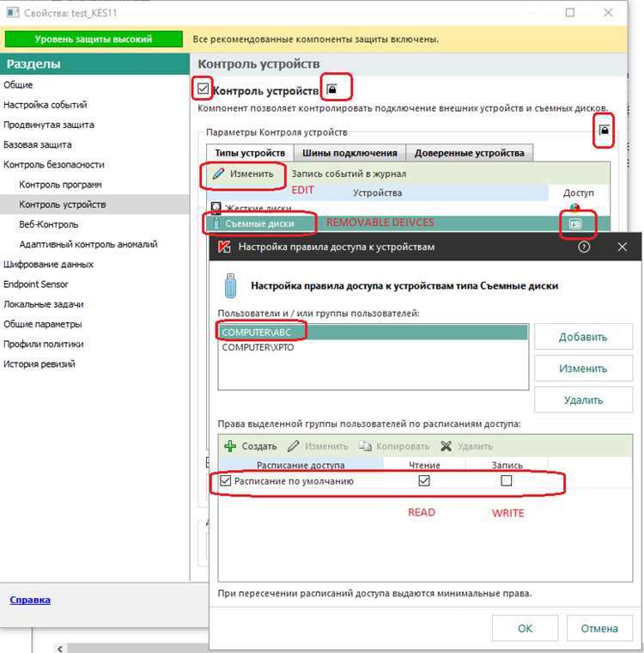644x653 pixels.
Task: Click OK in the access rule dialog
Action: (x=525, y=628)
